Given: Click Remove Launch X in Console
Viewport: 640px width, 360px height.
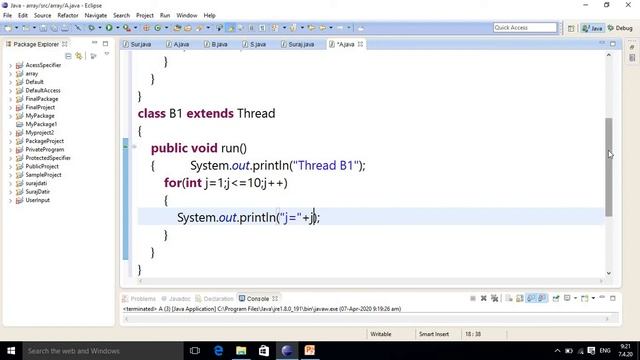Looking at the screenshot, I should pyautogui.click(x=484, y=298).
